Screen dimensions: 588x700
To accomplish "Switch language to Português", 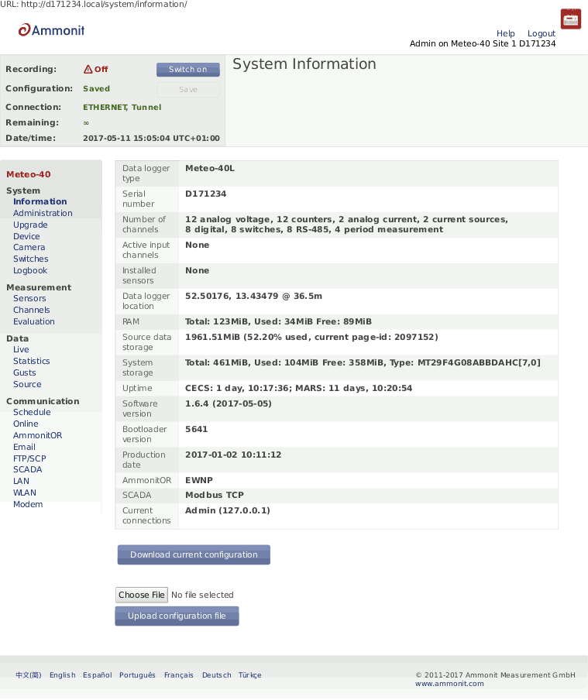I will click(137, 674).
